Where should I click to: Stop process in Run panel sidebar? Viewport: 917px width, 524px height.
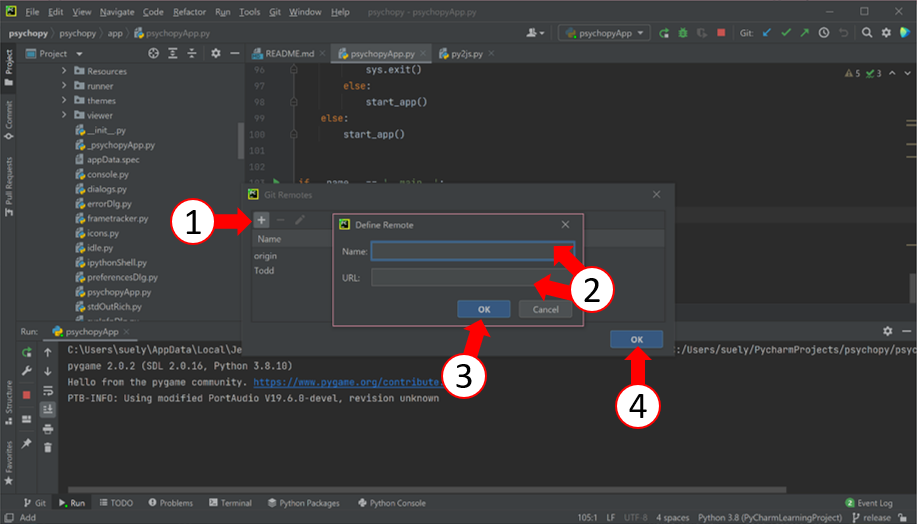click(x=26, y=395)
